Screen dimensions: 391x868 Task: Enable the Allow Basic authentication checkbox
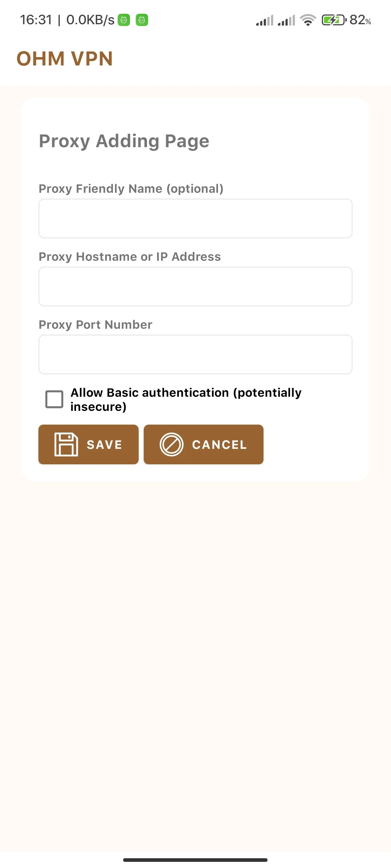(54, 399)
